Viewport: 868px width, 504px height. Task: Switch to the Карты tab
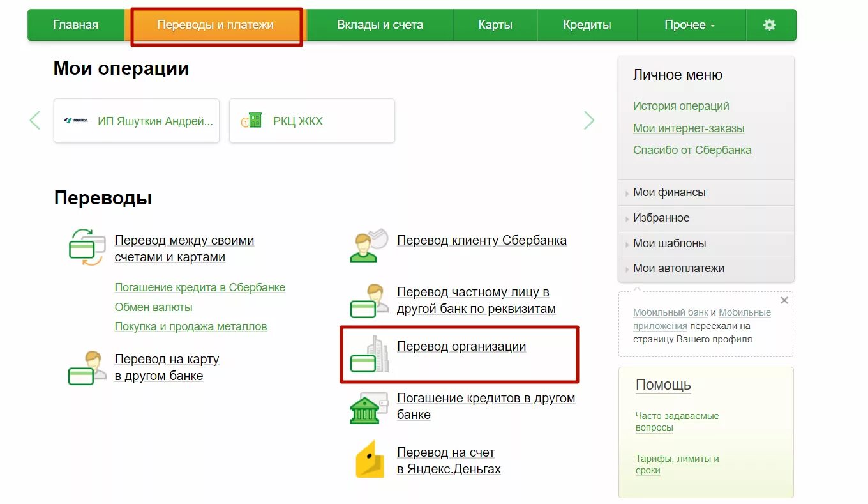pos(495,25)
